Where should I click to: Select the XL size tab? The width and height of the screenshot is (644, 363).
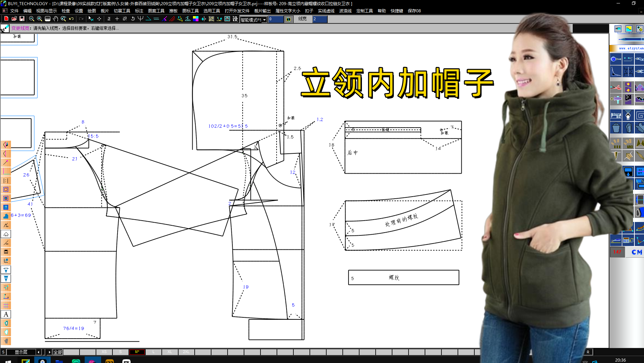click(x=170, y=352)
